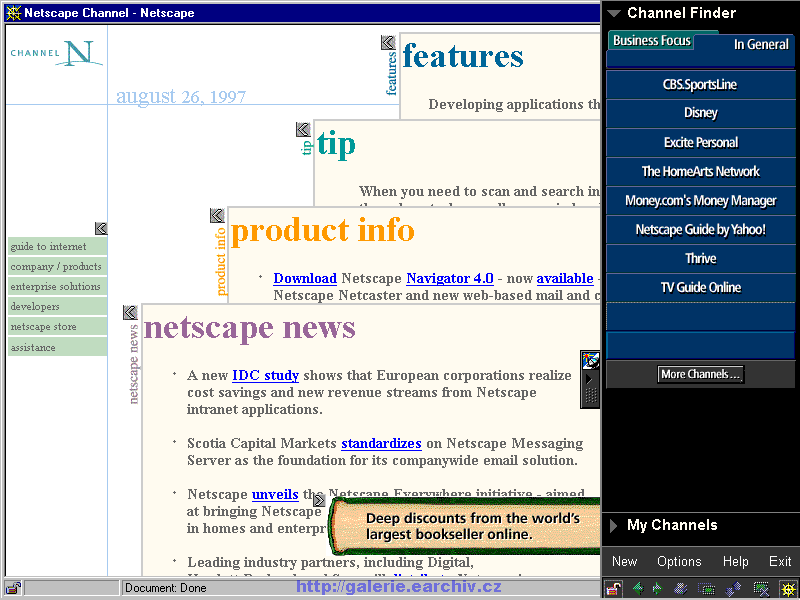Go back using the green left arrow
This screenshot has height=600, width=800.
[638, 589]
